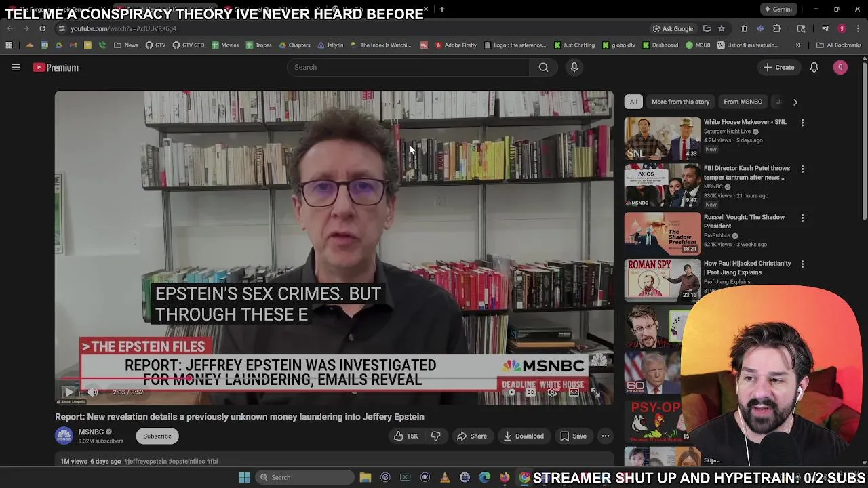868x488 pixels.
Task: Open Firefox from the taskbar
Action: (505, 477)
